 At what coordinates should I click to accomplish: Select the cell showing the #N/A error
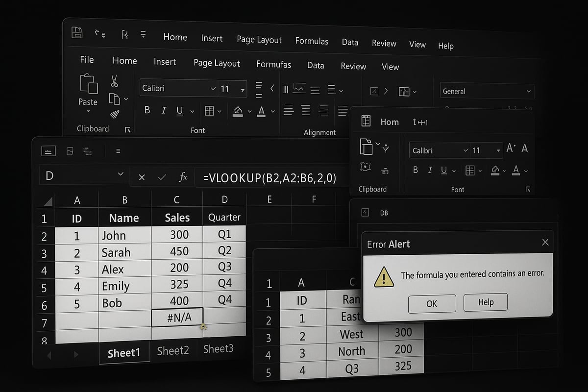coord(177,318)
